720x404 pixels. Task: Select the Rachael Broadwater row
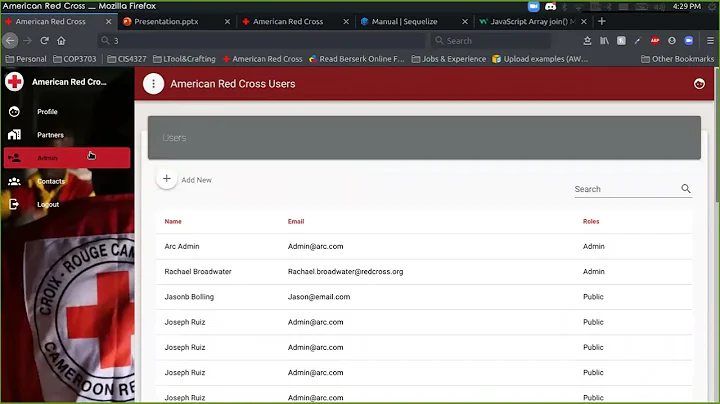pyautogui.click(x=424, y=272)
